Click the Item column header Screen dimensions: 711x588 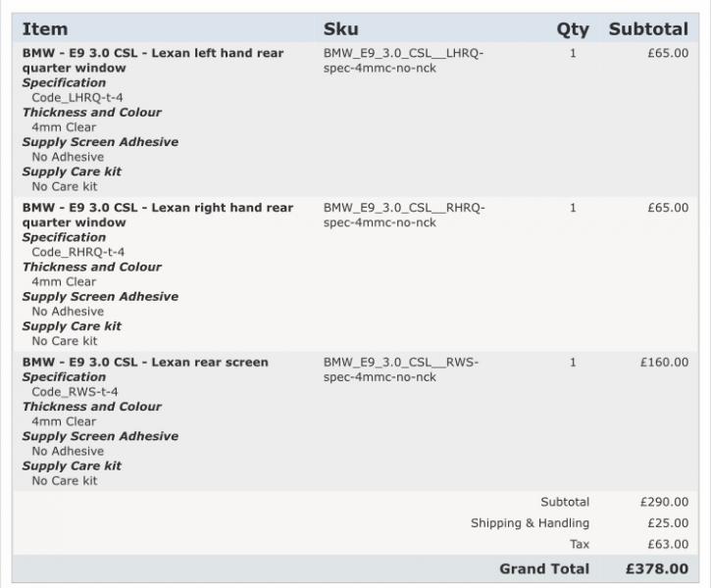point(45,29)
